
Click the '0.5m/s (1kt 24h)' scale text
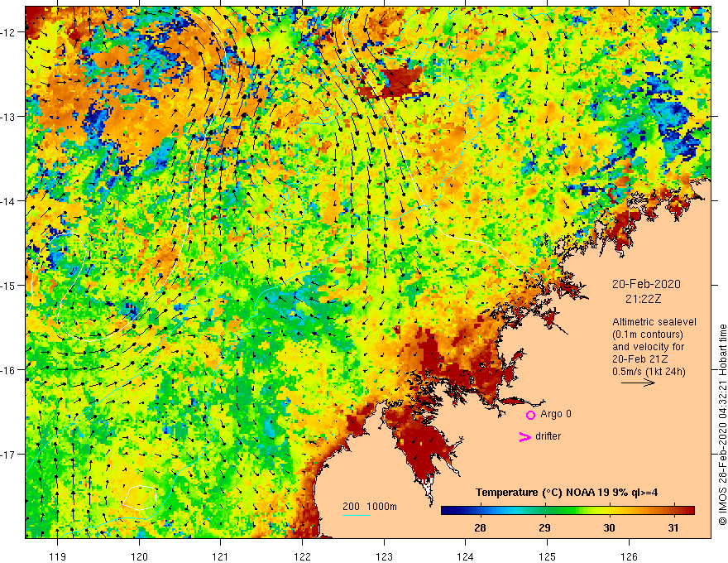coord(649,371)
